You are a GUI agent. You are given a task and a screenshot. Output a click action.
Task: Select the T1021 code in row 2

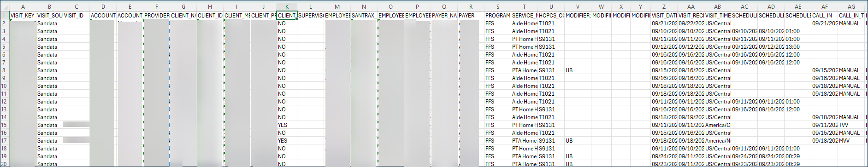click(x=547, y=23)
